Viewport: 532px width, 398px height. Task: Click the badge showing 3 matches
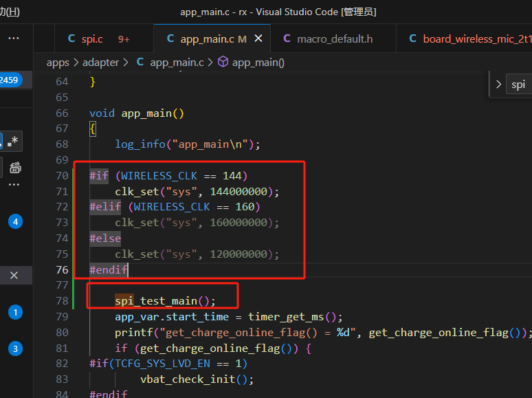(x=15, y=349)
